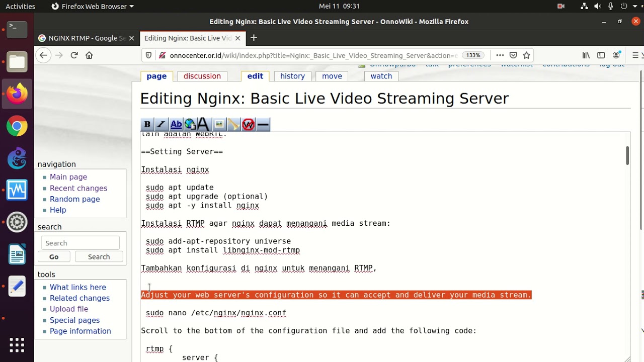Open Files manager from dock
Screen dimensions: 644x362
tap(17, 62)
